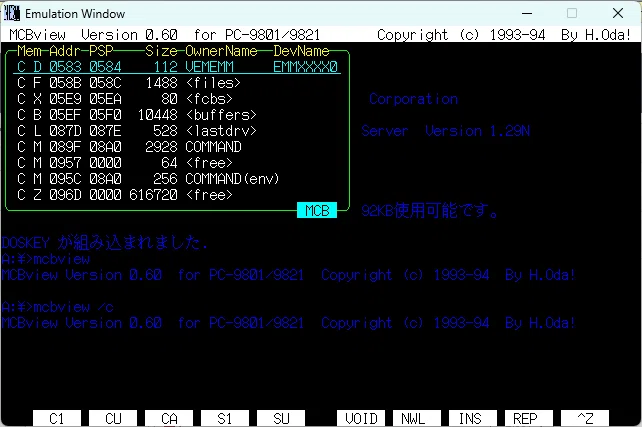Select the COMMAND(env) row
The width and height of the screenshot is (642, 427).
(x=177, y=178)
